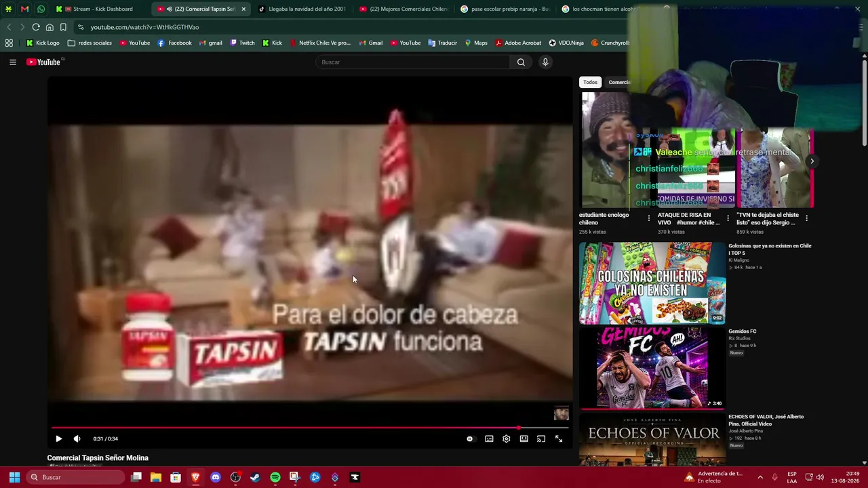Screen dimensions: 868x488
Task: Open the browser home page
Action: click(50, 27)
